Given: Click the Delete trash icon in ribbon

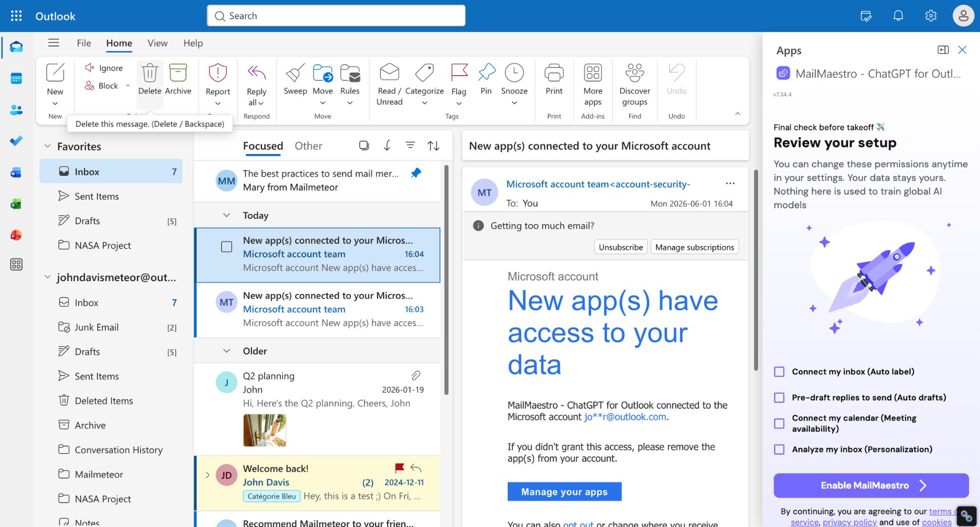Looking at the screenshot, I should [149, 73].
